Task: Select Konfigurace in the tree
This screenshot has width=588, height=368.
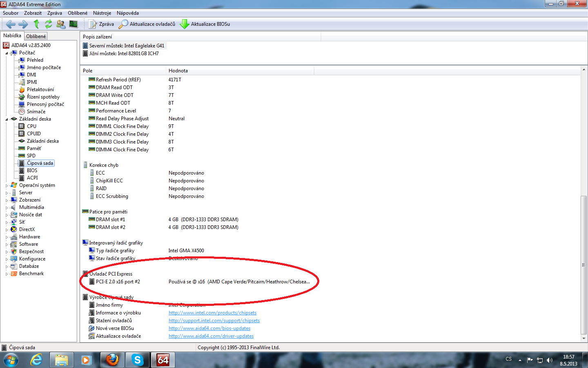Action: pos(32,259)
